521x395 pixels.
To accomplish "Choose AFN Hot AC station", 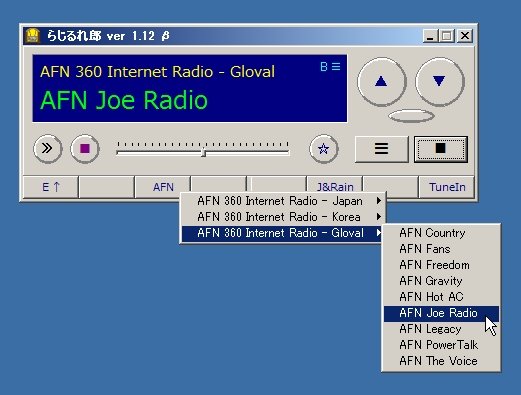I will [x=441, y=297].
